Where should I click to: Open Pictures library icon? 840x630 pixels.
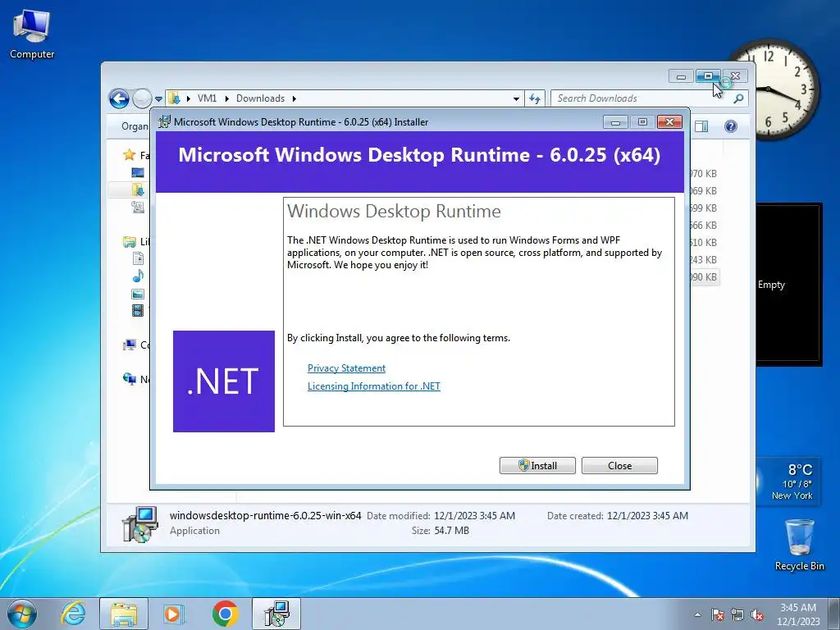tap(138, 294)
